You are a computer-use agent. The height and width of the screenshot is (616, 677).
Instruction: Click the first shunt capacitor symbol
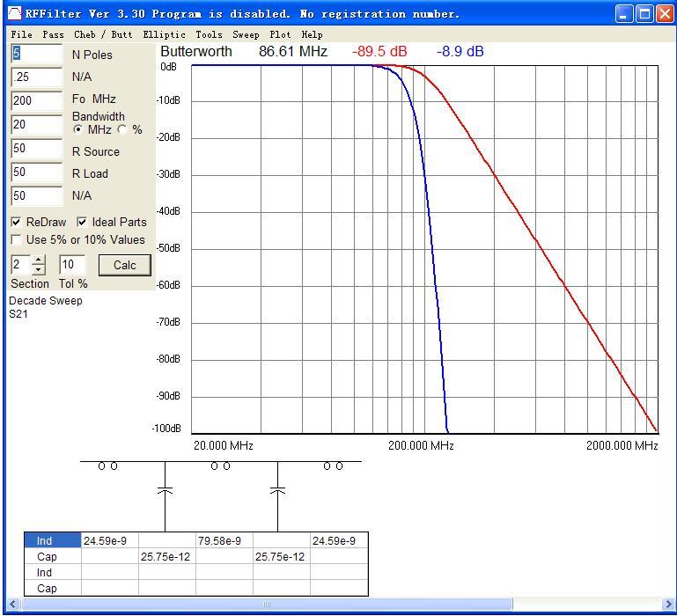165,491
